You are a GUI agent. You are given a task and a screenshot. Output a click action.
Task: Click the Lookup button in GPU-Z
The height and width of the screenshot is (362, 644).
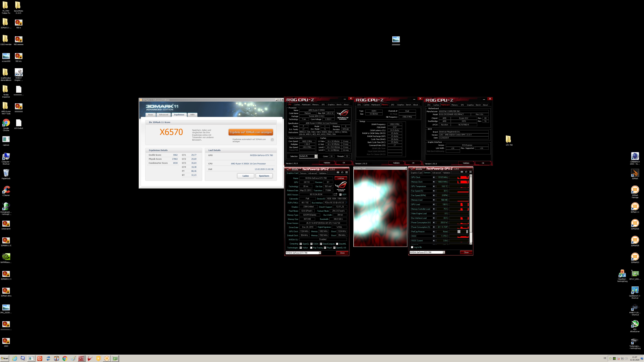click(341, 178)
